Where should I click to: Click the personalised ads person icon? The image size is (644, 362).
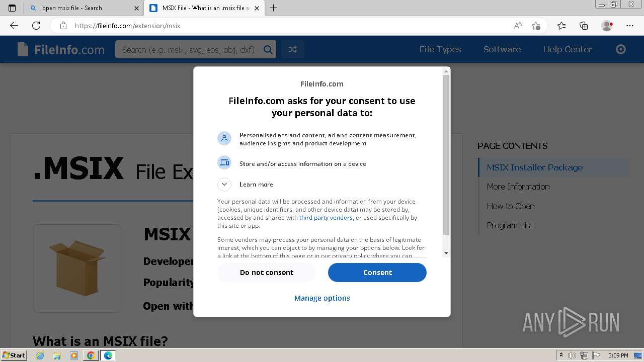coord(224,138)
